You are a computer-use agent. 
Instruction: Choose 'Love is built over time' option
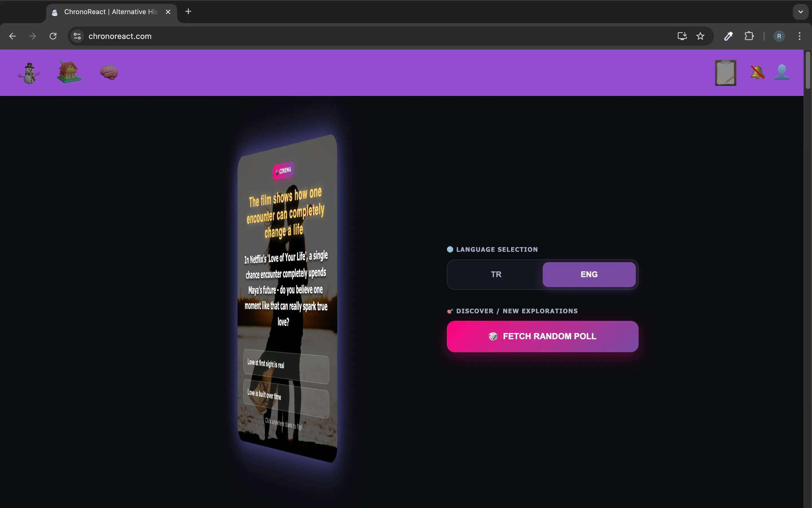pos(286,398)
